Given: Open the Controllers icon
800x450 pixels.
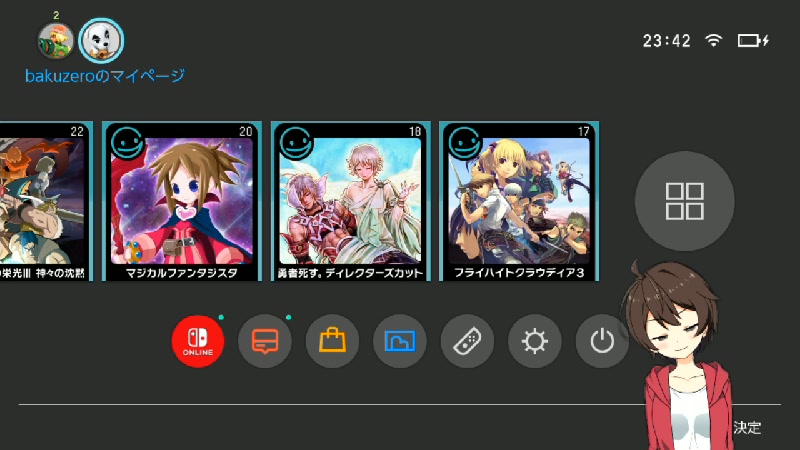Looking at the screenshot, I should [x=467, y=341].
